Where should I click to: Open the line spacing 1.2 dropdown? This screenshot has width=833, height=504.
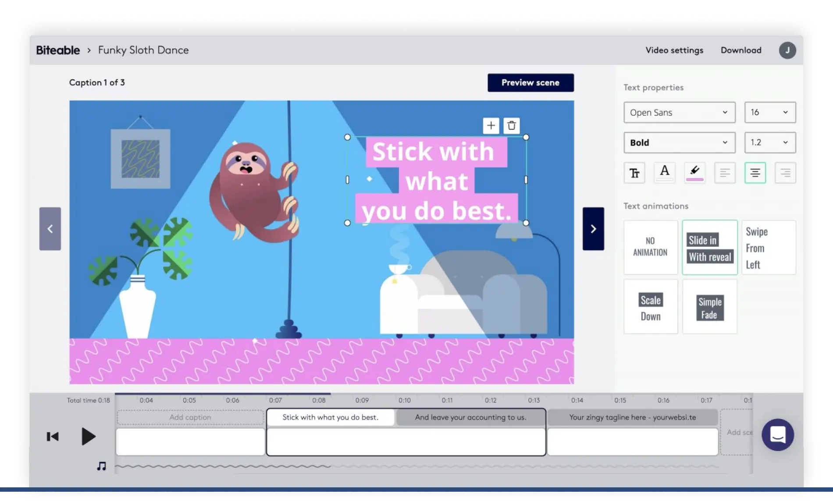click(x=770, y=142)
